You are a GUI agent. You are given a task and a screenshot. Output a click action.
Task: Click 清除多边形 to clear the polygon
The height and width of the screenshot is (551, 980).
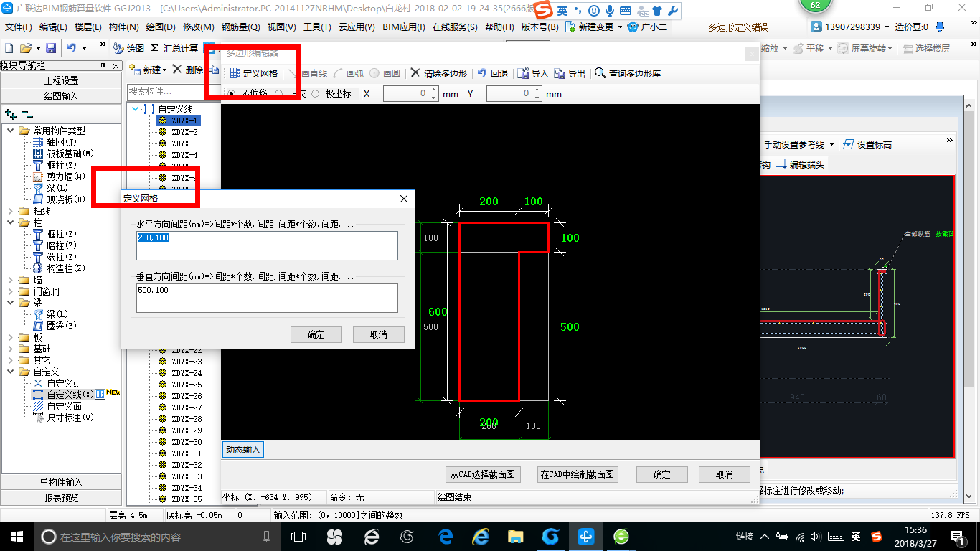(x=438, y=73)
